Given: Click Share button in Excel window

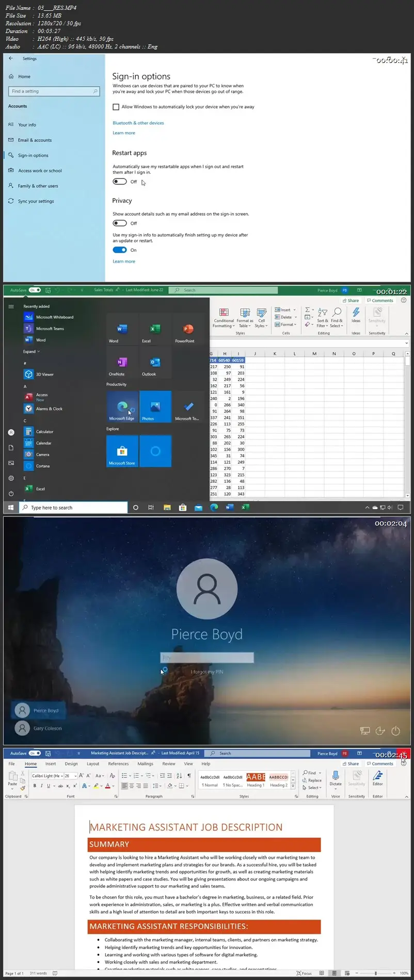Looking at the screenshot, I should click(351, 300).
